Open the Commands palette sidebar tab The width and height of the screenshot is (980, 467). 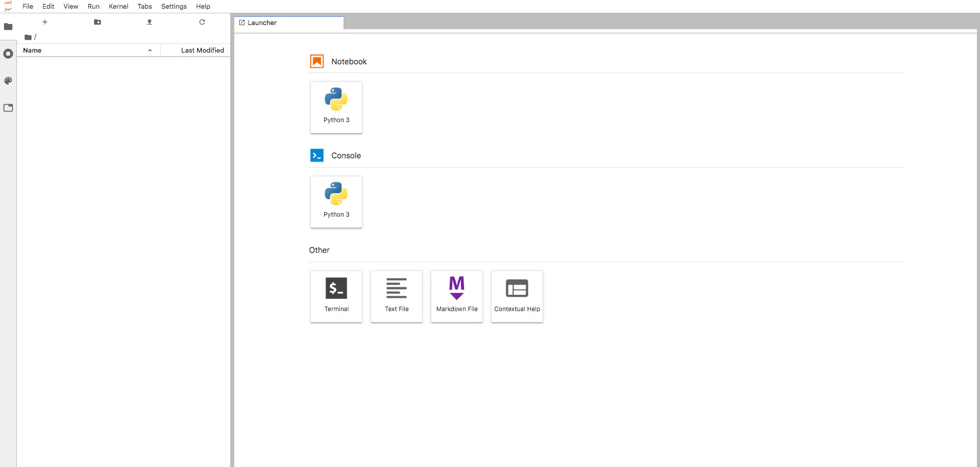pyautogui.click(x=8, y=81)
